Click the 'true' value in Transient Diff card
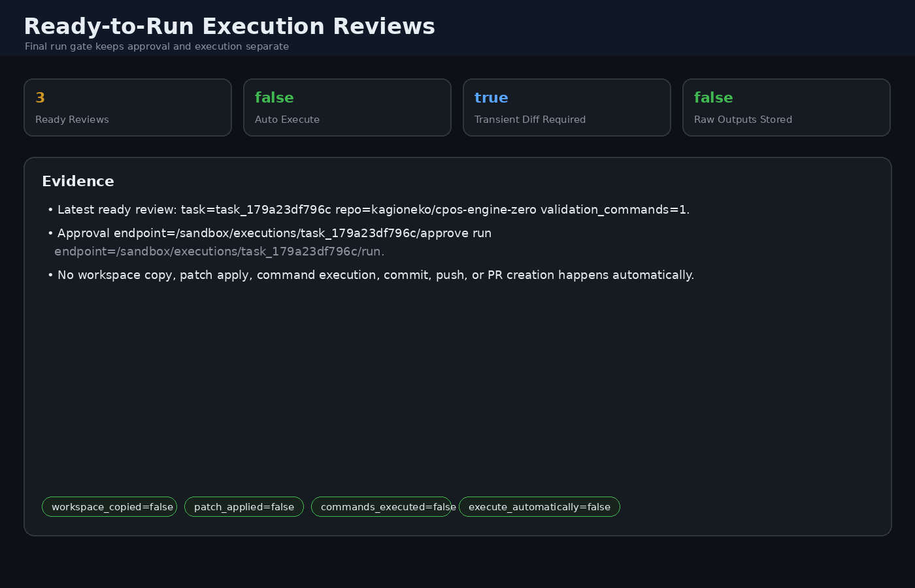 coord(491,97)
